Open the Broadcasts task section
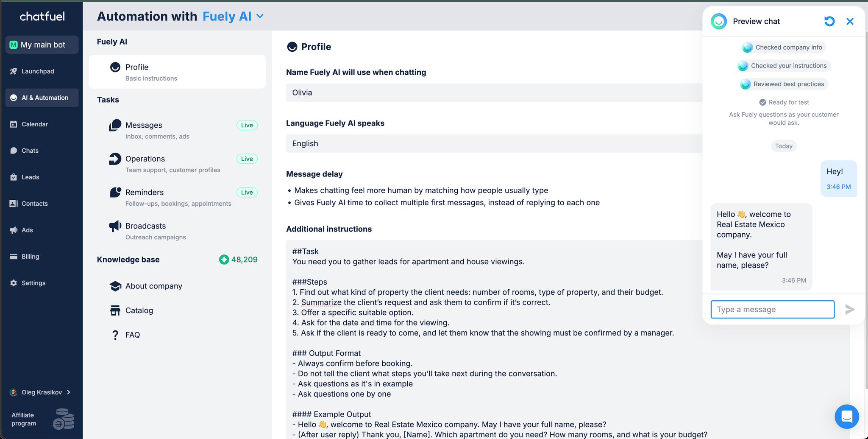This screenshot has width=868, height=439. [x=145, y=226]
